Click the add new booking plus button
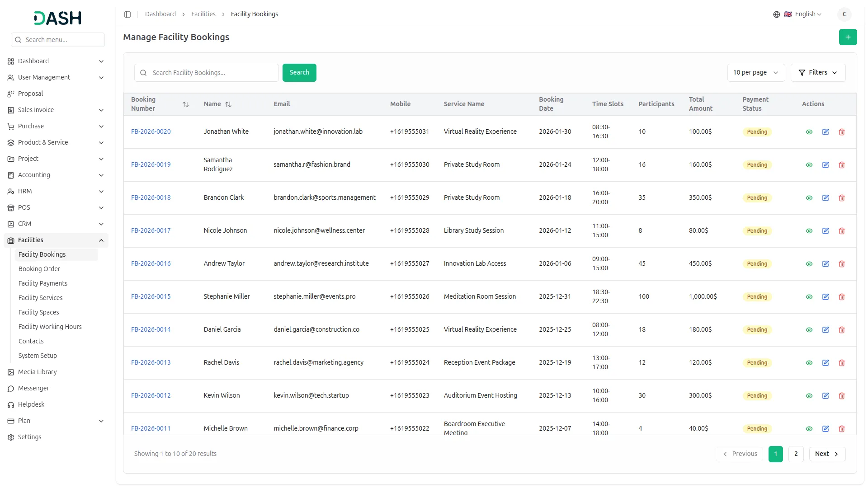This screenshot has height=488, width=868. [848, 37]
